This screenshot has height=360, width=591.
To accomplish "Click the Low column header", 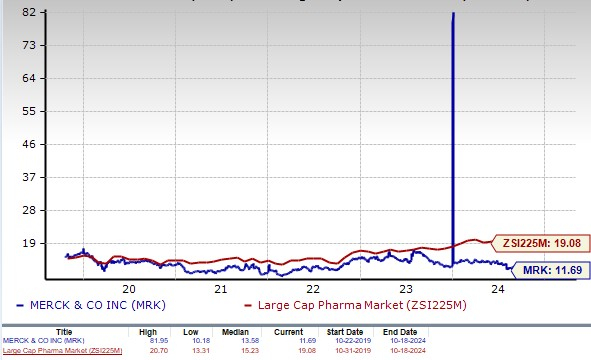I will click(x=191, y=332).
